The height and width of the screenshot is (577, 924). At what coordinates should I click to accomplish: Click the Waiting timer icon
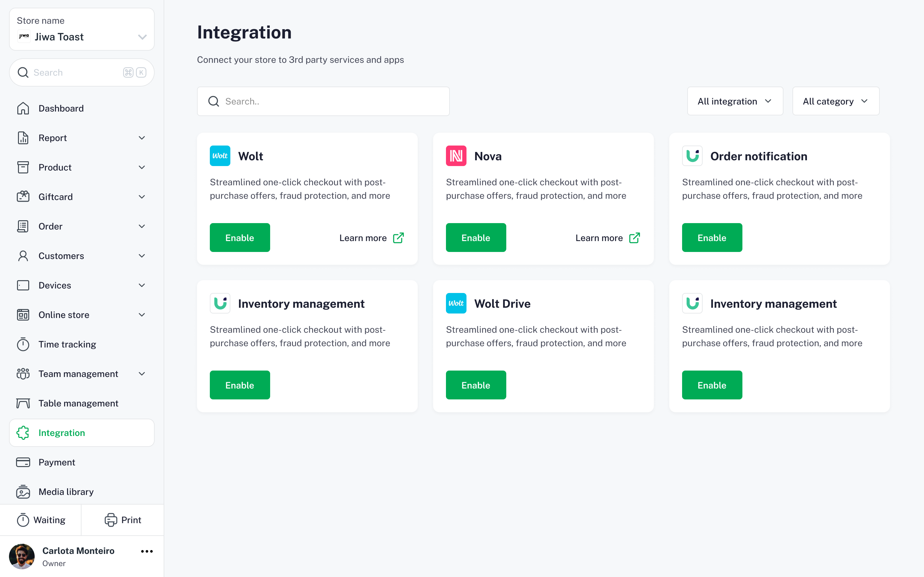pos(23,520)
